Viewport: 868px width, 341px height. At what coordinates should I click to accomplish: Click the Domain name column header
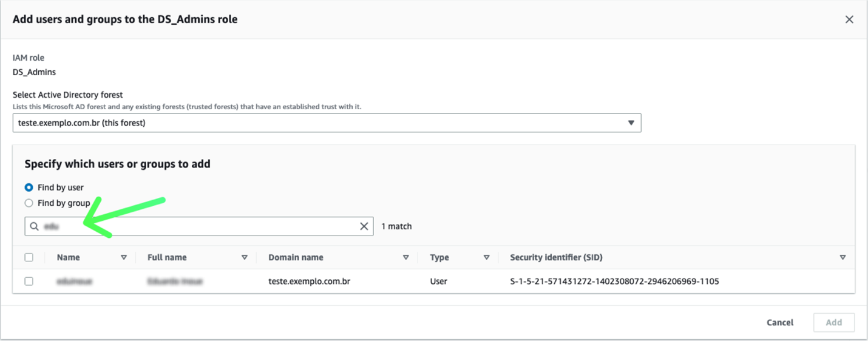[x=296, y=257]
